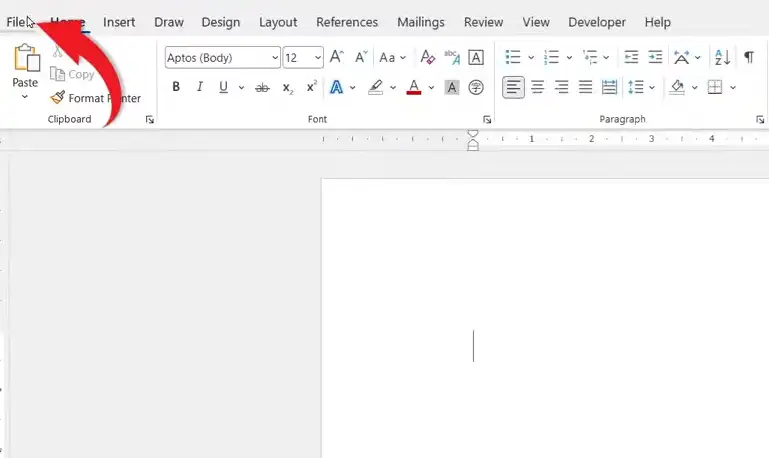Image resolution: width=769 pixels, height=458 pixels.
Task: Click the Character Border icon
Action: (476, 57)
